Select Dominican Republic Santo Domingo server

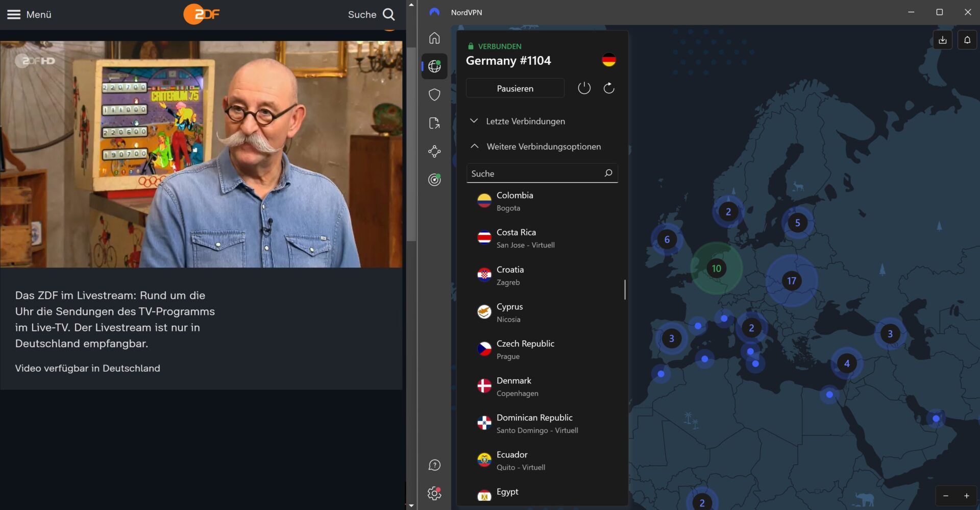tap(542, 424)
